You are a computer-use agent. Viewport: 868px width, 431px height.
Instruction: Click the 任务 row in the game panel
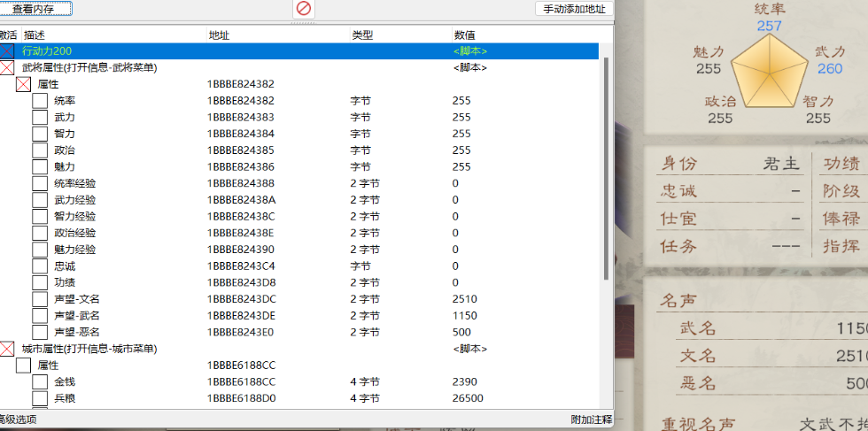tap(730, 246)
